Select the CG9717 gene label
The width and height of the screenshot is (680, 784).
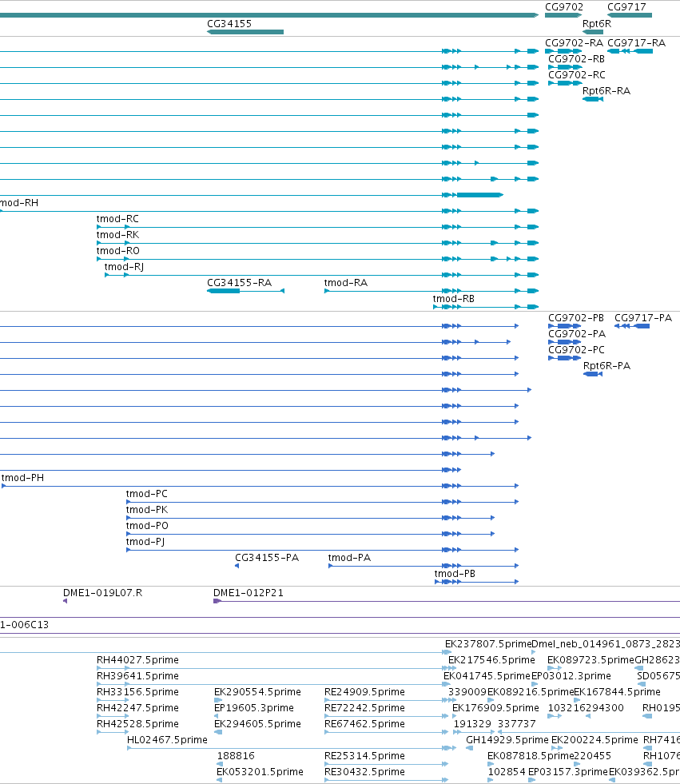pyautogui.click(x=626, y=7)
